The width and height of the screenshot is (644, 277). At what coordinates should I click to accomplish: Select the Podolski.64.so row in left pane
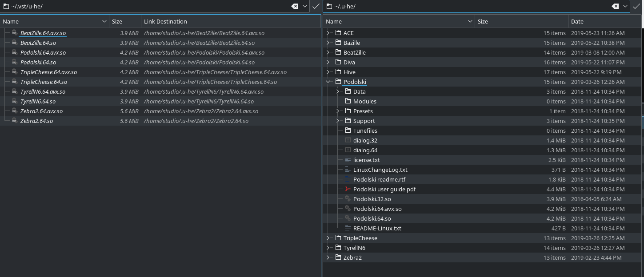(160, 62)
